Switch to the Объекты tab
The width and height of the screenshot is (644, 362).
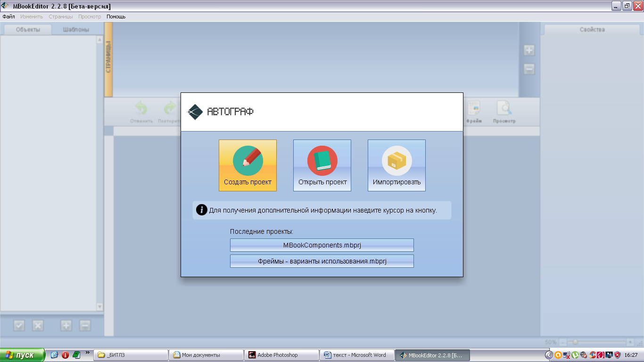coord(28,30)
